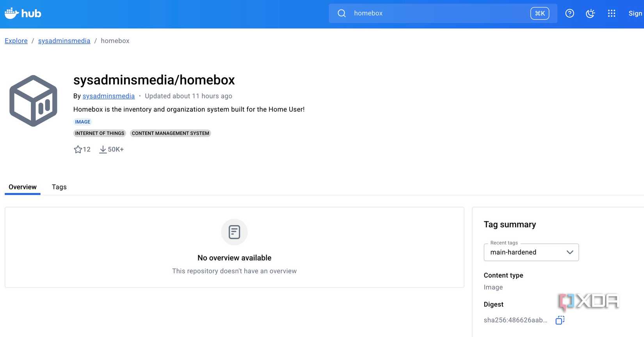Image resolution: width=644 pixels, height=337 pixels.
Task: Go to Explore breadcrumb link
Action: (16, 41)
